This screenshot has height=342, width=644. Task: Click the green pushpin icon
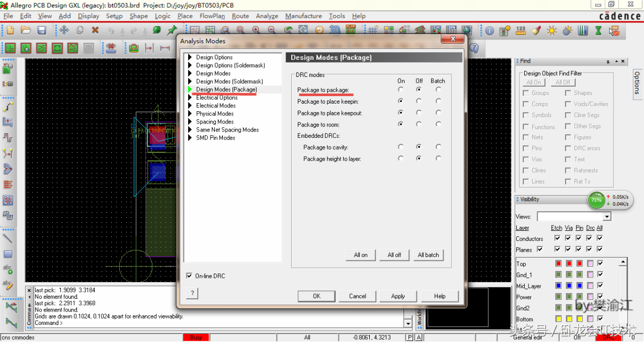coord(173,30)
